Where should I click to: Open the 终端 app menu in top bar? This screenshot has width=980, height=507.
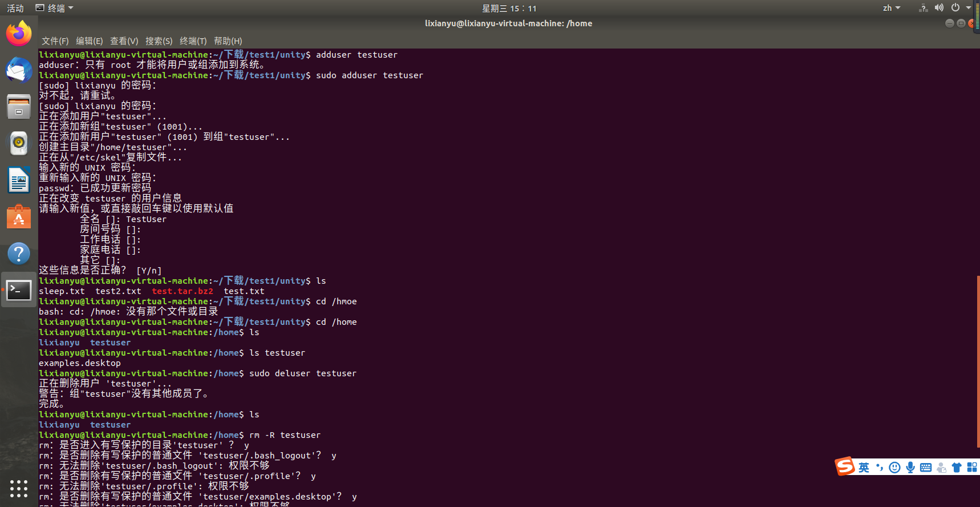pyautogui.click(x=55, y=8)
